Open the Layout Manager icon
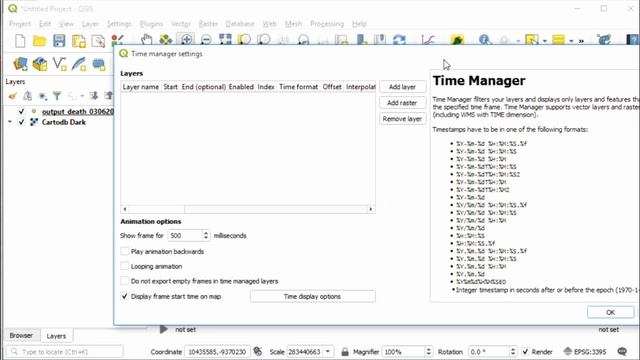The width and height of the screenshot is (640, 360). [x=98, y=41]
